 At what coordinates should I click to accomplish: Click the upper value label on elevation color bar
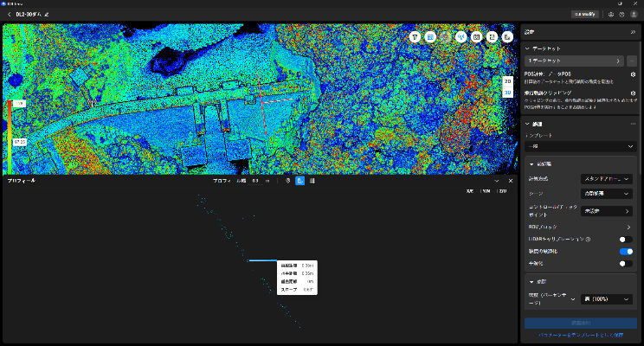pos(19,104)
